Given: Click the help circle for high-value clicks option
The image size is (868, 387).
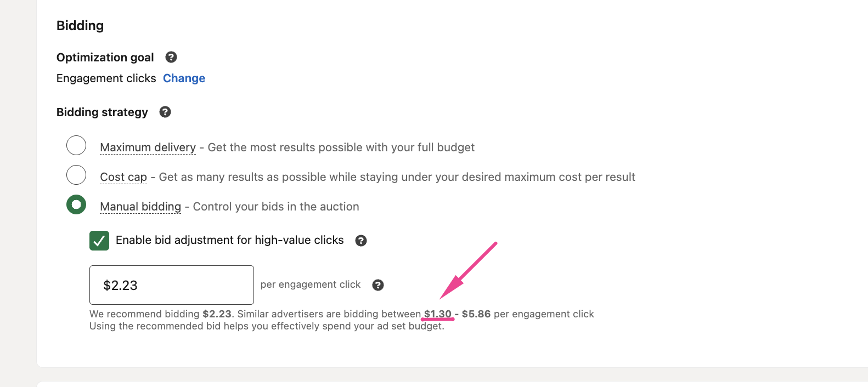Looking at the screenshot, I should point(362,241).
